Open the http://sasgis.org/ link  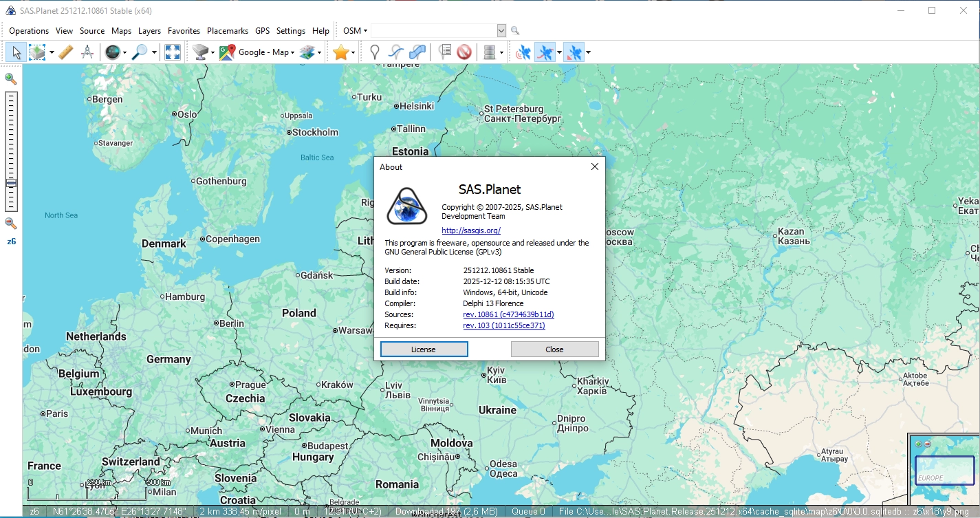click(471, 230)
